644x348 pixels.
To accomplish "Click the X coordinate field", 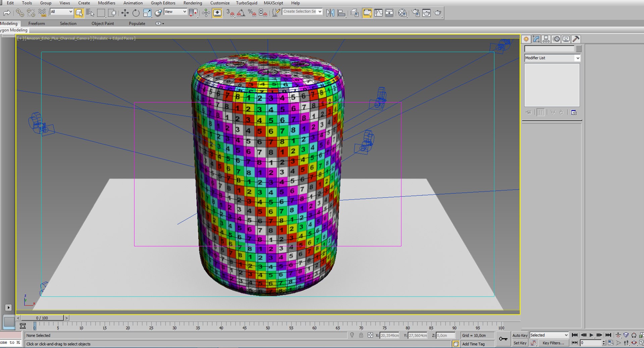I will click(x=389, y=335).
